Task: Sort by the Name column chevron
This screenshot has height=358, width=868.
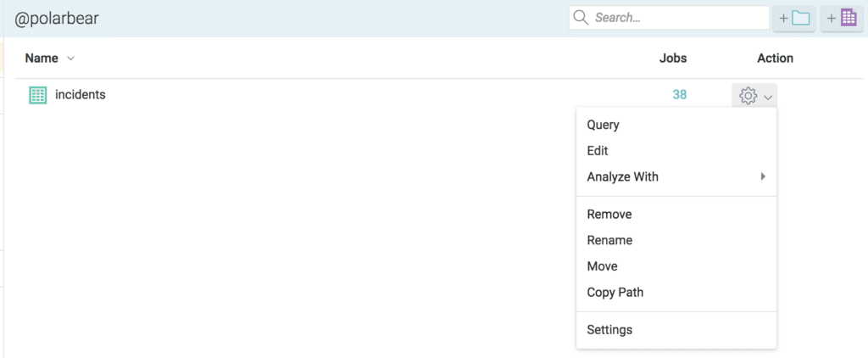Action: [70, 59]
